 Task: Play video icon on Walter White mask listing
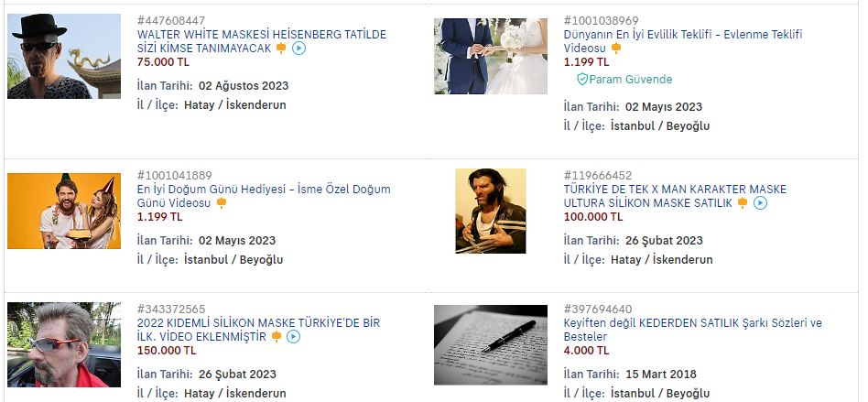(298, 49)
